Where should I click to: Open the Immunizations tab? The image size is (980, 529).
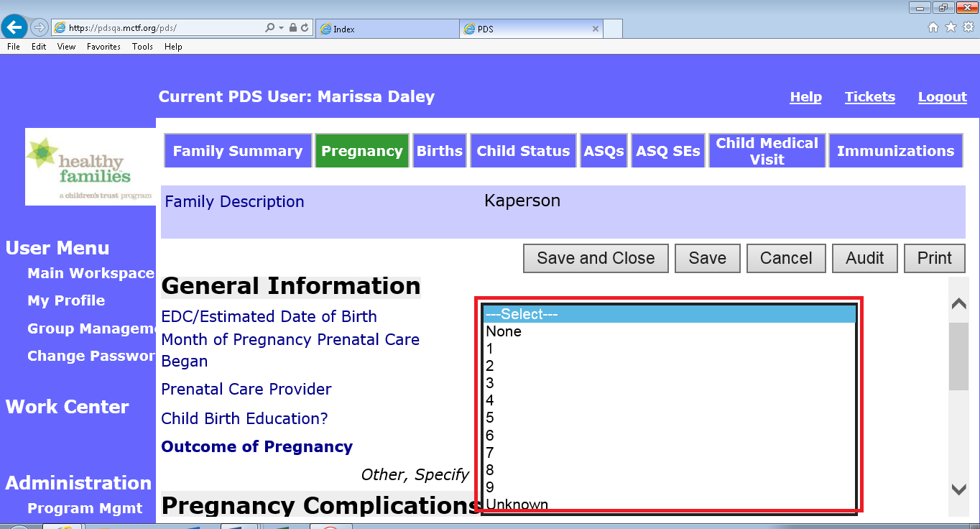(x=895, y=151)
